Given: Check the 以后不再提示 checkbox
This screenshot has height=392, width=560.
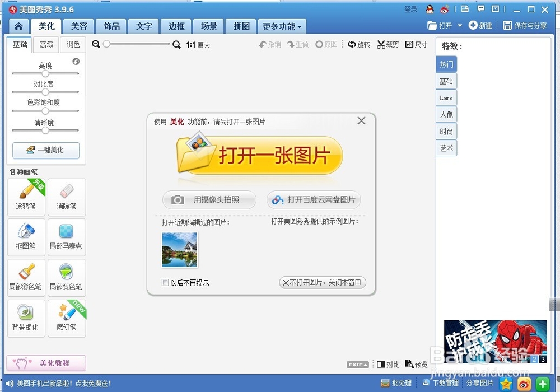Looking at the screenshot, I should (165, 283).
